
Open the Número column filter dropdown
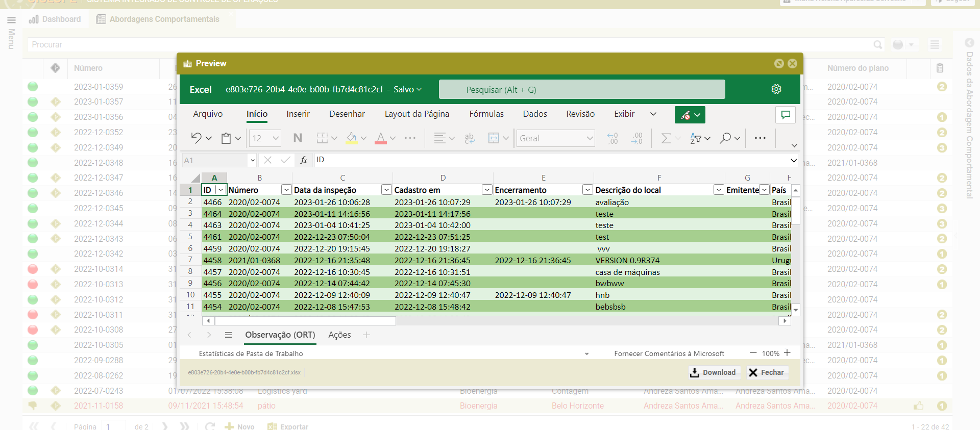pyautogui.click(x=286, y=190)
